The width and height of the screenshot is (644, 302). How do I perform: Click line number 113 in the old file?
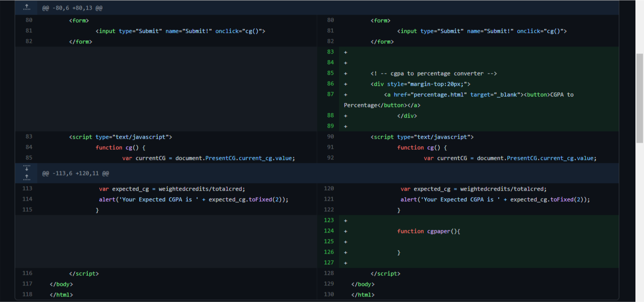(28, 189)
